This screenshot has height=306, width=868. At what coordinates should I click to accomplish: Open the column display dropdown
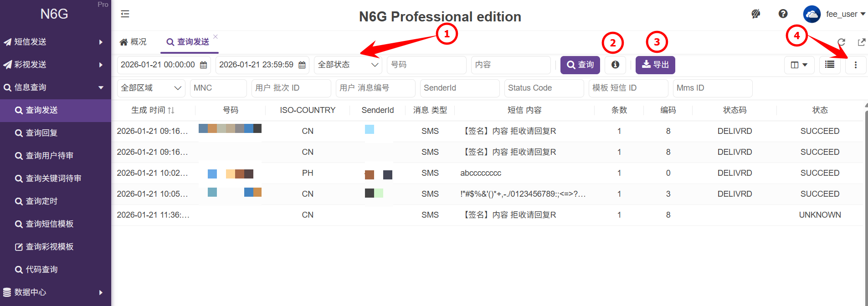(x=799, y=65)
